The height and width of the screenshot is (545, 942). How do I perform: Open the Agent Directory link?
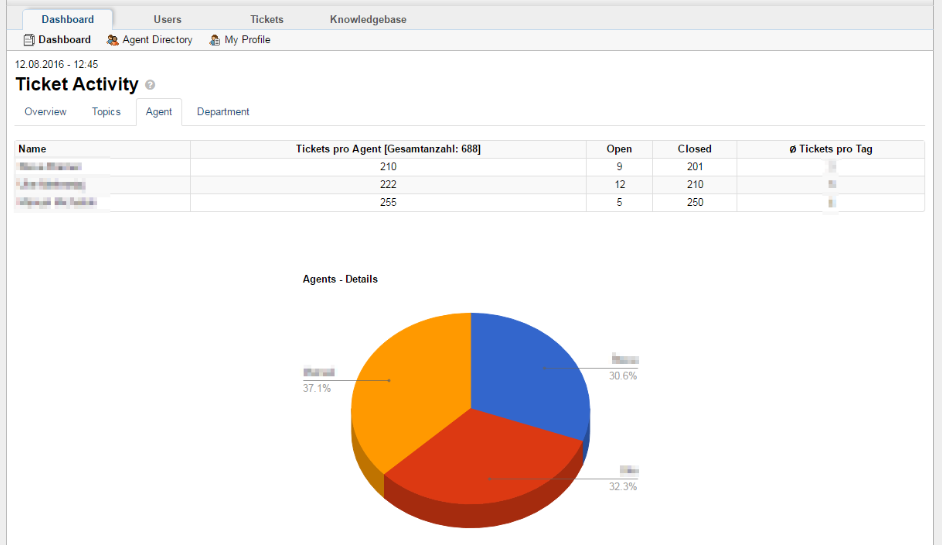pyautogui.click(x=157, y=40)
